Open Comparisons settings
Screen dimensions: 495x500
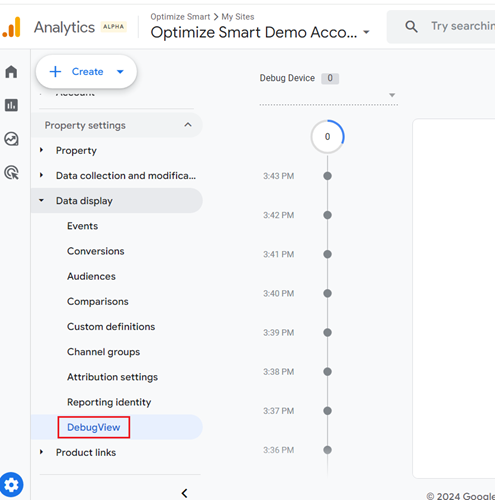pos(98,301)
